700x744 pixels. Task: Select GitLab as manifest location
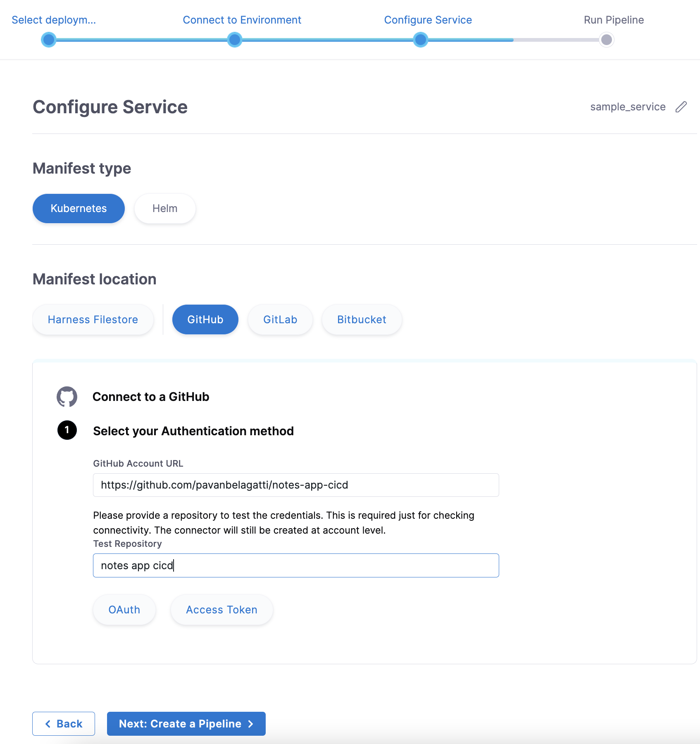(280, 319)
